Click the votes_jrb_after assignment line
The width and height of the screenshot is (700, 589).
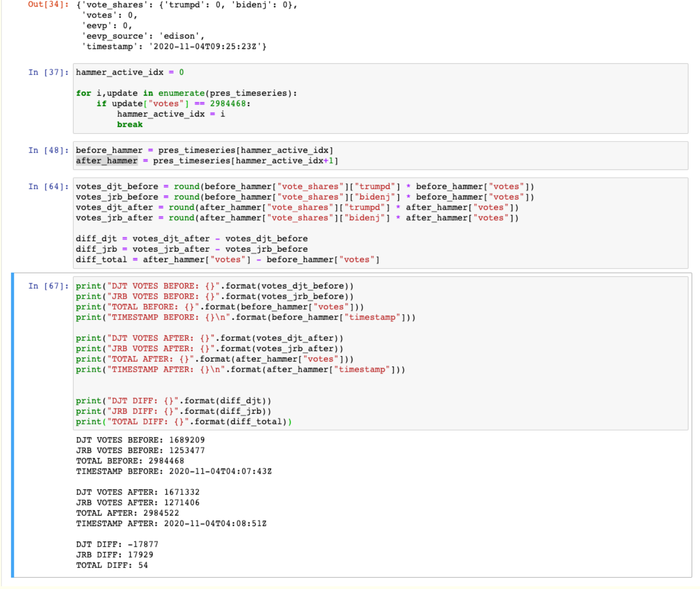(x=297, y=218)
